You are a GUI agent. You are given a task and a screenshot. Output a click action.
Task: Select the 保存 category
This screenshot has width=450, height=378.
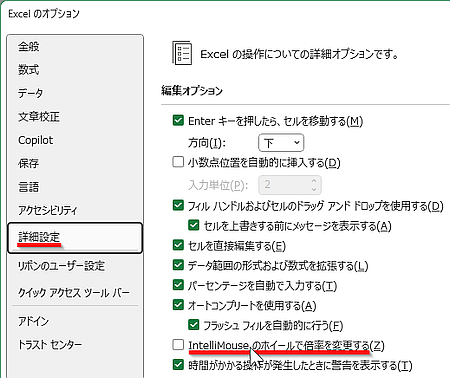pyautogui.click(x=29, y=163)
